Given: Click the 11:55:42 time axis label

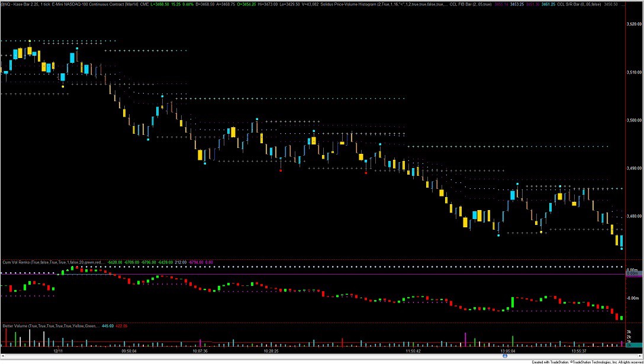Looking at the screenshot, I should point(413,351).
